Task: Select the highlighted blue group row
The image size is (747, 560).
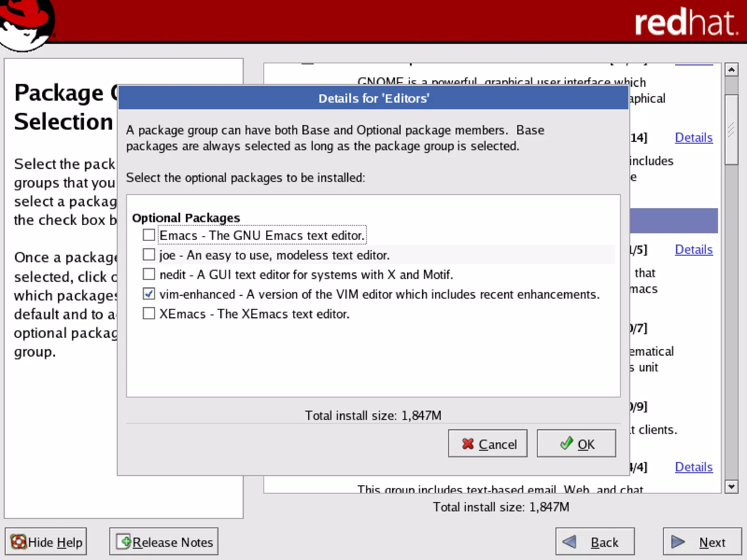Action: coord(673,221)
